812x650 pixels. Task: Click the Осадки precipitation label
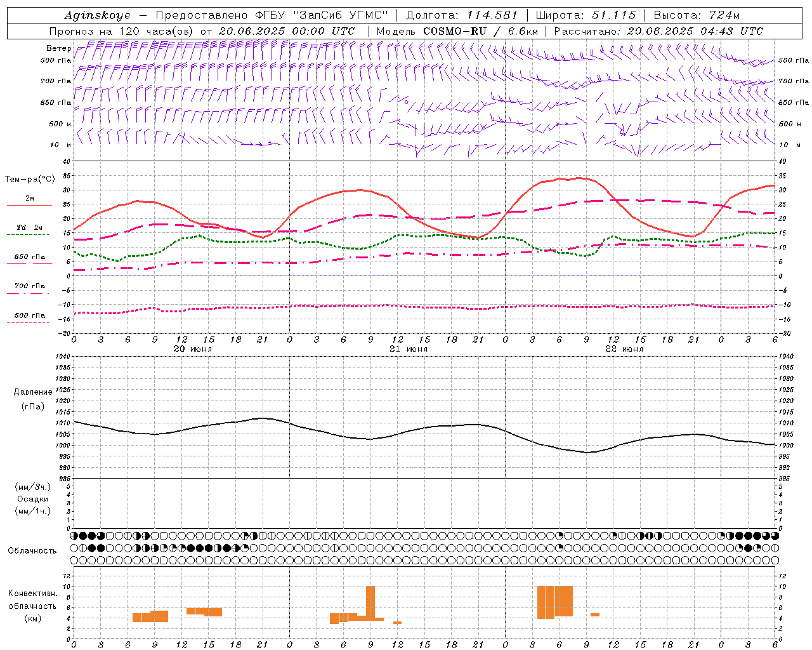click(x=33, y=500)
